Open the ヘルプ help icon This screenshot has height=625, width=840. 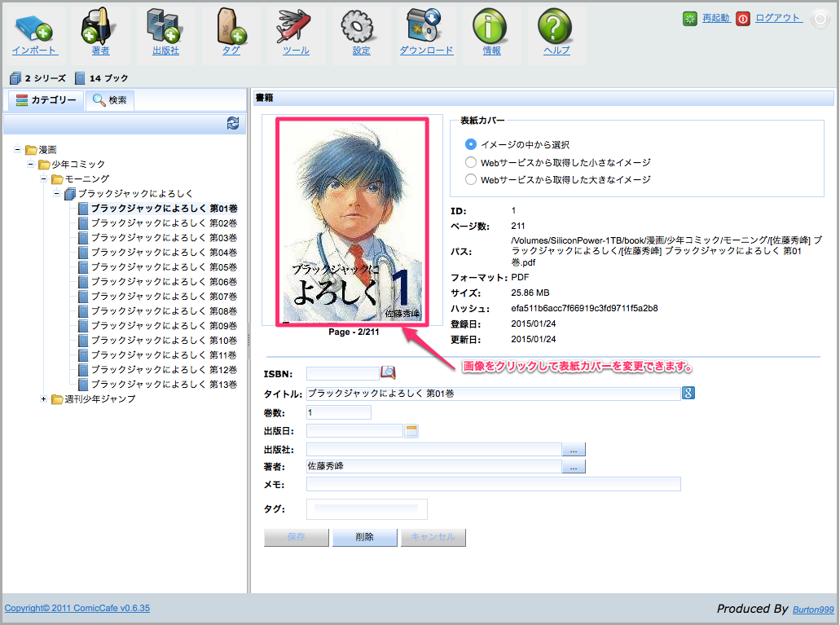pyautogui.click(x=555, y=26)
